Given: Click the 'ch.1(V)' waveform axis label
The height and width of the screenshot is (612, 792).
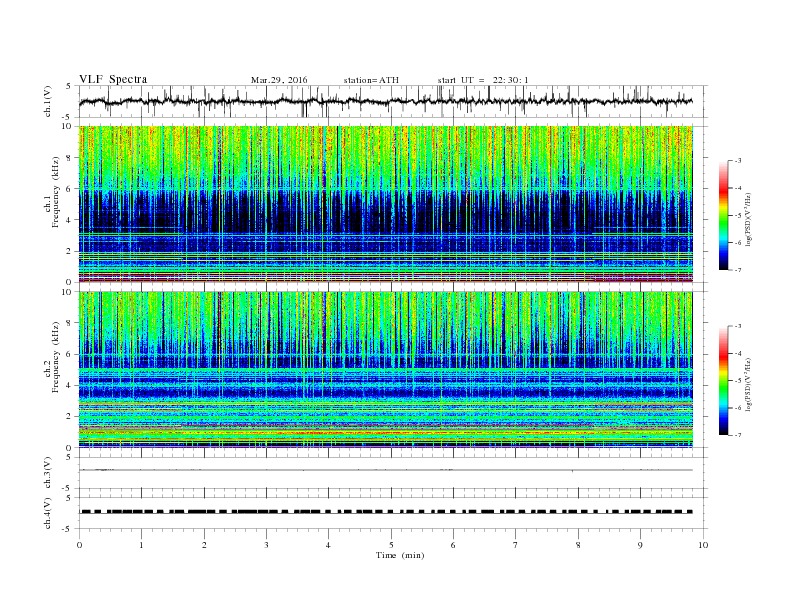Looking at the screenshot, I should [x=48, y=101].
